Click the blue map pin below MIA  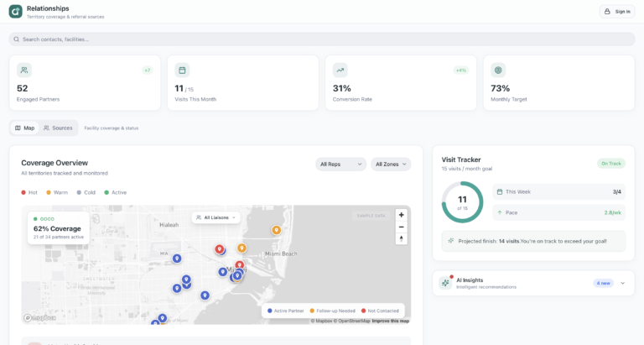(177, 259)
